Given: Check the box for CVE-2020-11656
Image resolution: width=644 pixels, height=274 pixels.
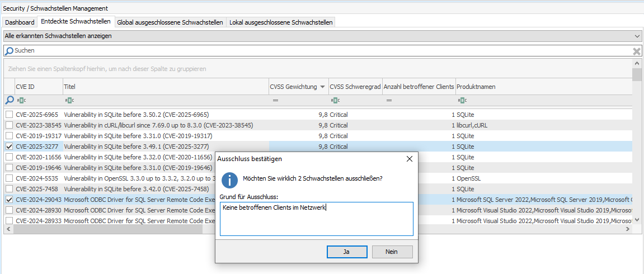Looking at the screenshot, I should (x=10, y=157).
